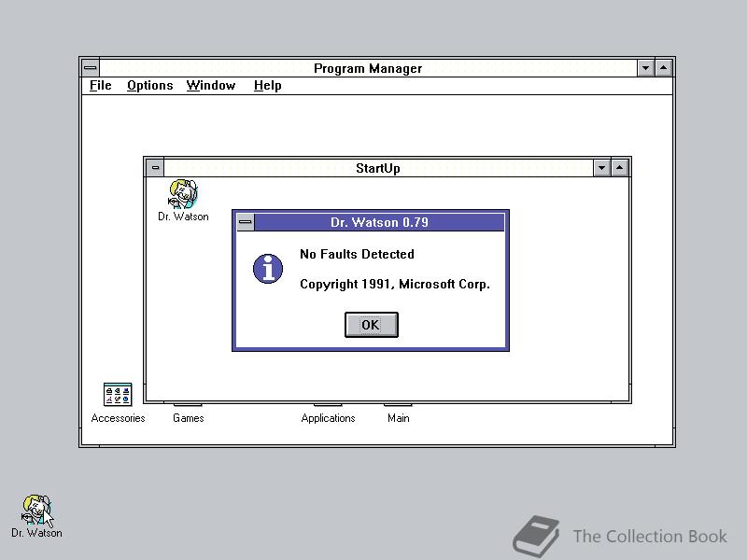This screenshot has width=747, height=560.
Task: Click the info icon in the dialog
Action: point(268,269)
